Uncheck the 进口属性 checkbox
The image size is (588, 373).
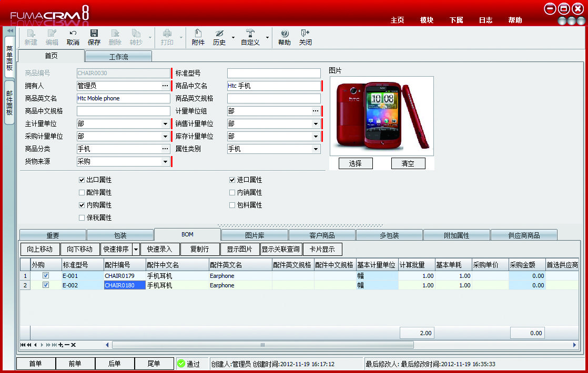tap(232, 180)
